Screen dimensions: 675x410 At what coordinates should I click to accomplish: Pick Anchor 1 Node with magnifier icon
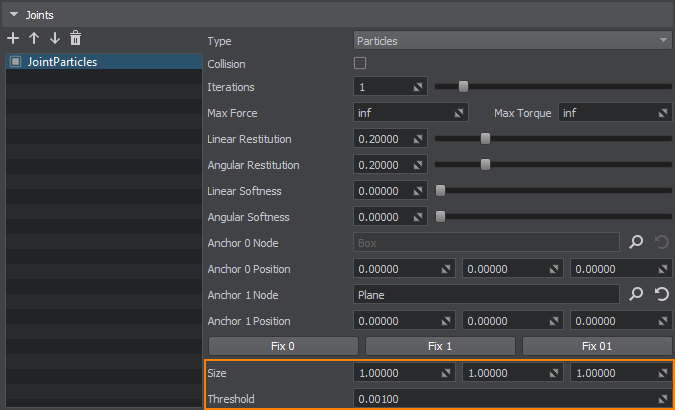coord(636,294)
